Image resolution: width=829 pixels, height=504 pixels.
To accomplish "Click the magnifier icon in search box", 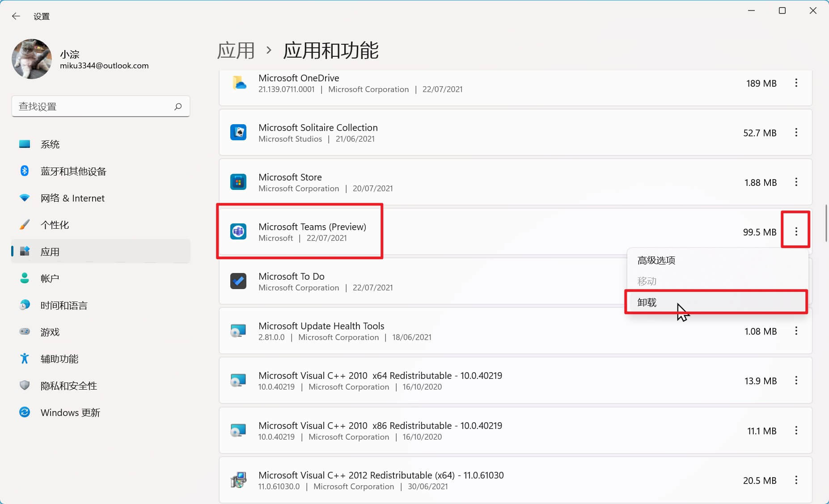I will pos(178,106).
